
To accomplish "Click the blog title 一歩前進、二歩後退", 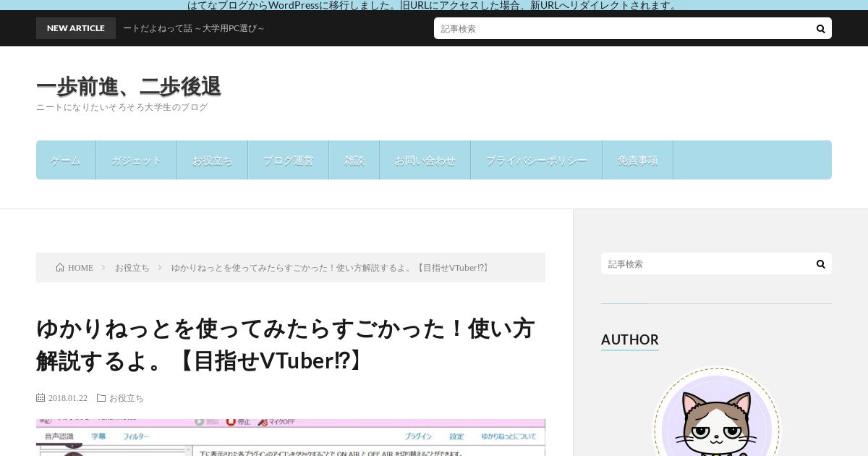I will tap(129, 86).
